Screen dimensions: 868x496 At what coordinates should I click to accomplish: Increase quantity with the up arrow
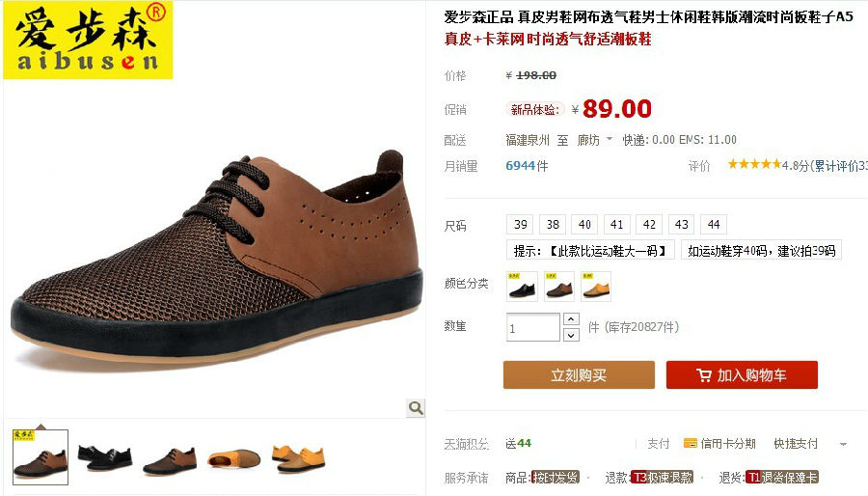click(x=571, y=319)
